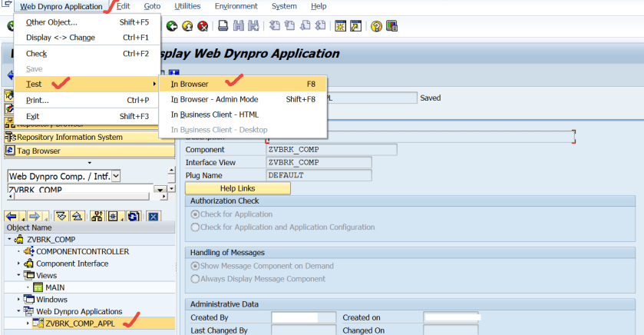Open Help via the yellow question mark icon
The width and height of the screenshot is (644, 335).
point(376,26)
